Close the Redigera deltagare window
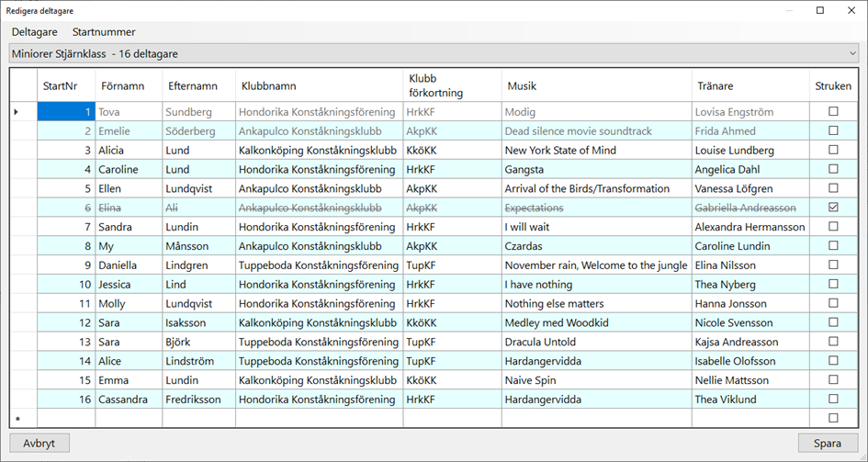The height and width of the screenshot is (462, 868). coord(850,10)
